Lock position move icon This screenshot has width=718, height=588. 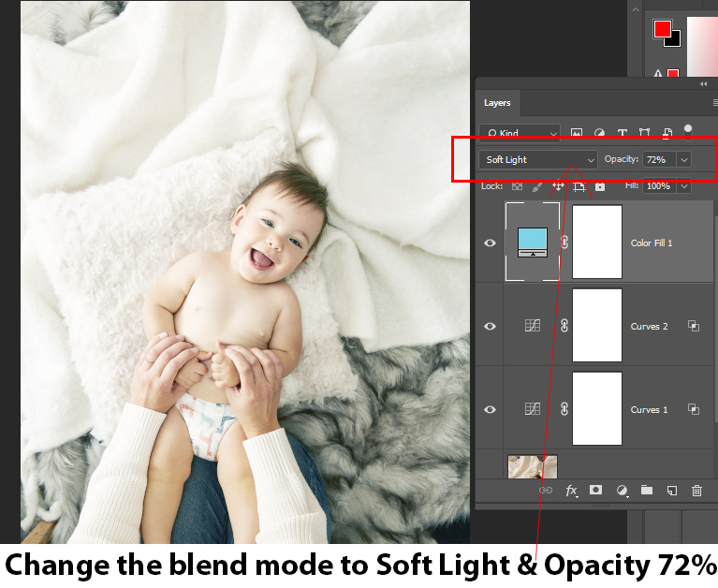(x=558, y=186)
